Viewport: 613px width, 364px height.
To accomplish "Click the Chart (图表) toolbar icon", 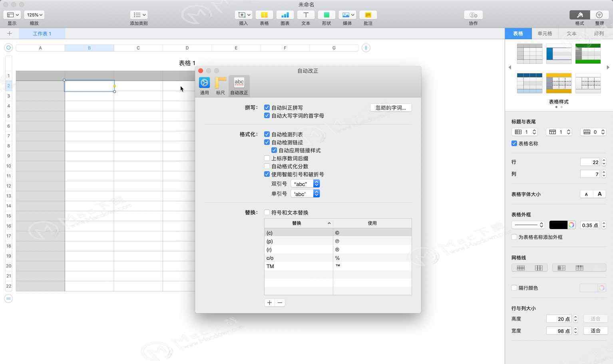I will click(x=285, y=15).
